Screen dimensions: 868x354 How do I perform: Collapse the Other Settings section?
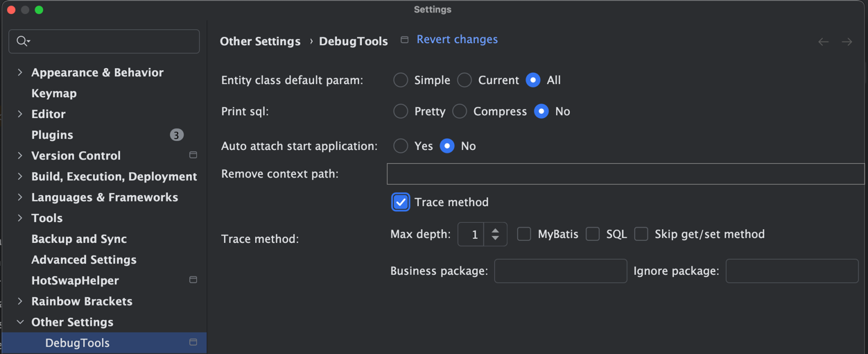(19, 322)
